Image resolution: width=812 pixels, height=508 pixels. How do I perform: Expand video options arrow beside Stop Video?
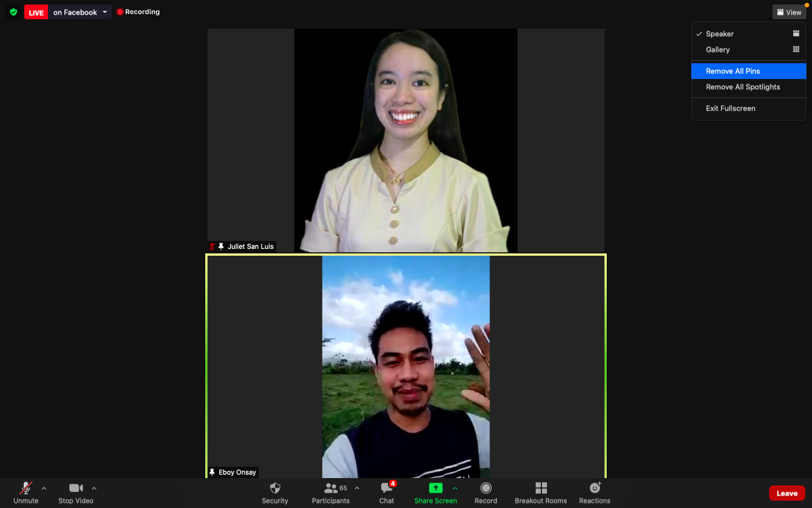(x=94, y=488)
